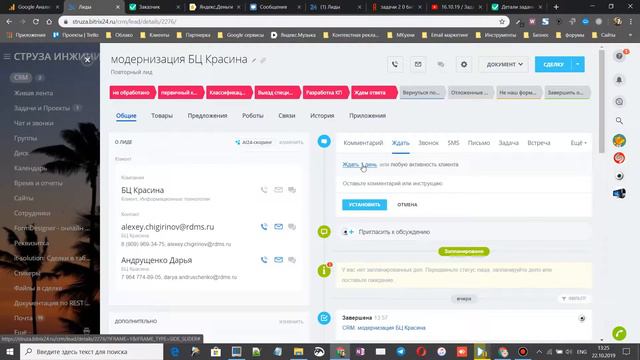Open the help question mark icon
The image size is (640, 360).
(x=619, y=56)
